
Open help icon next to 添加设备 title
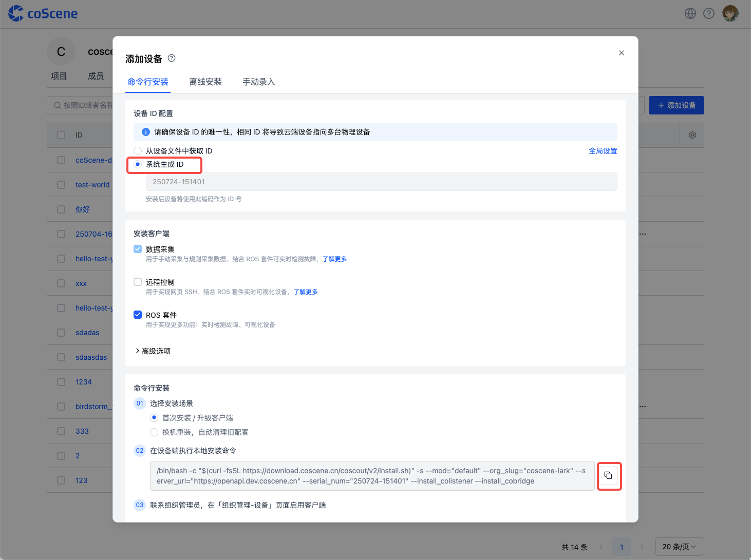(x=172, y=58)
